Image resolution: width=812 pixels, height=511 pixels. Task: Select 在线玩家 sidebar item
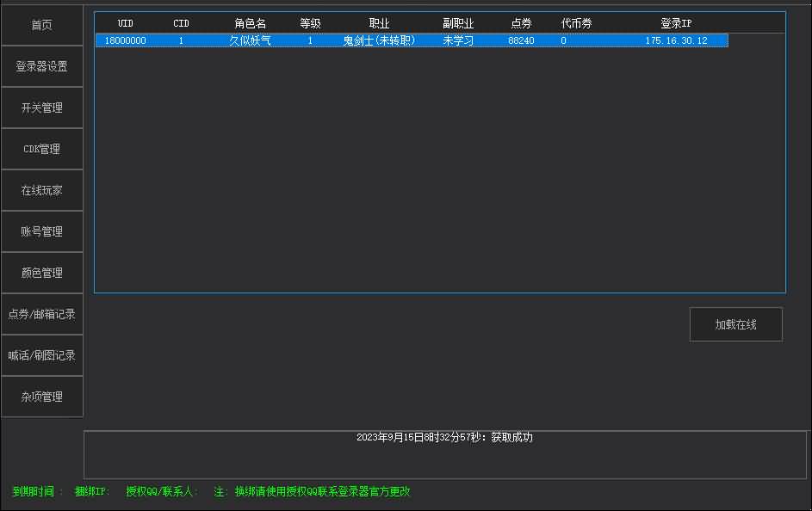pyautogui.click(x=42, y=190)
